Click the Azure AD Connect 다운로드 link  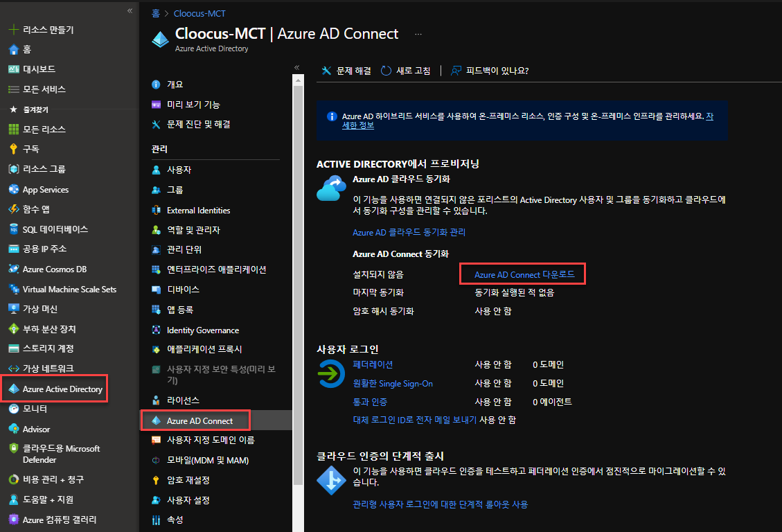524,275
